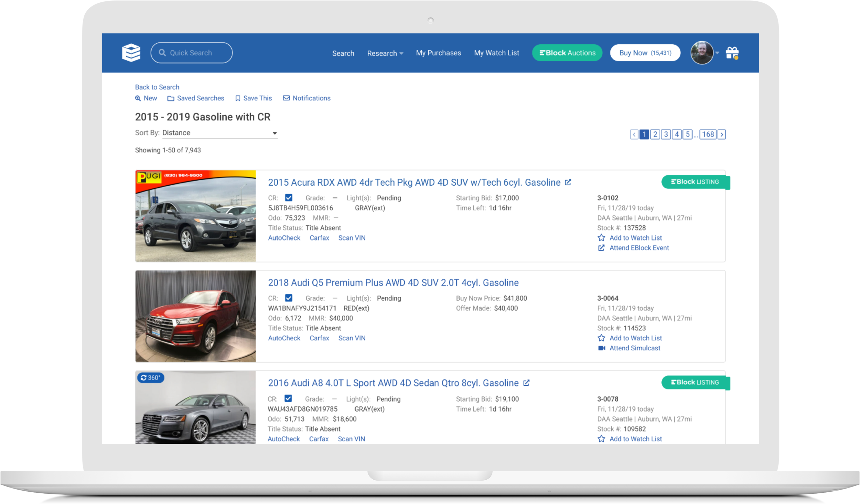Click the Offer Made $40,400 value
860x504 pixels.
(506, 308)
